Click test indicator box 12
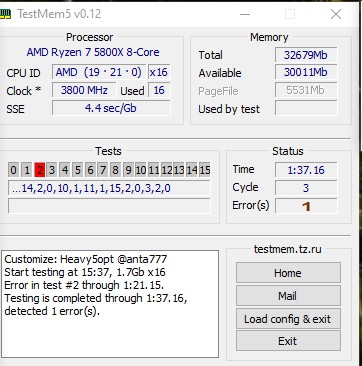The width and height of the screenshot is (362, 366). tap(166, 170)
